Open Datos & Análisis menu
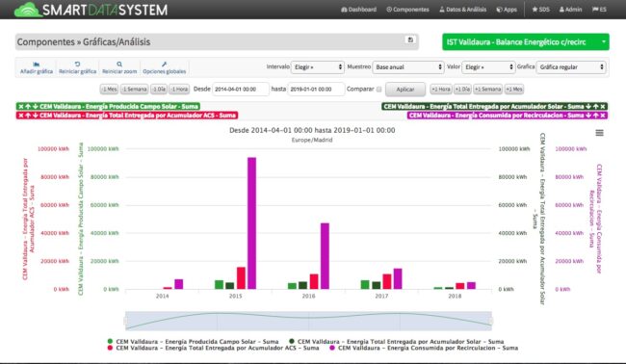The height and width of the screenshot is (364, 626). coord(462,10)
